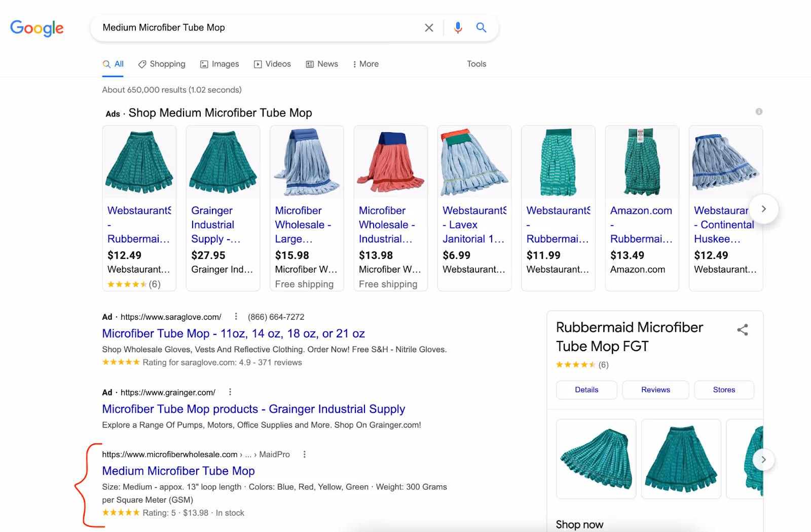Share the Rubbermaid product panel
The height and width of the screenshot is (532, 811).
point(743,330)
